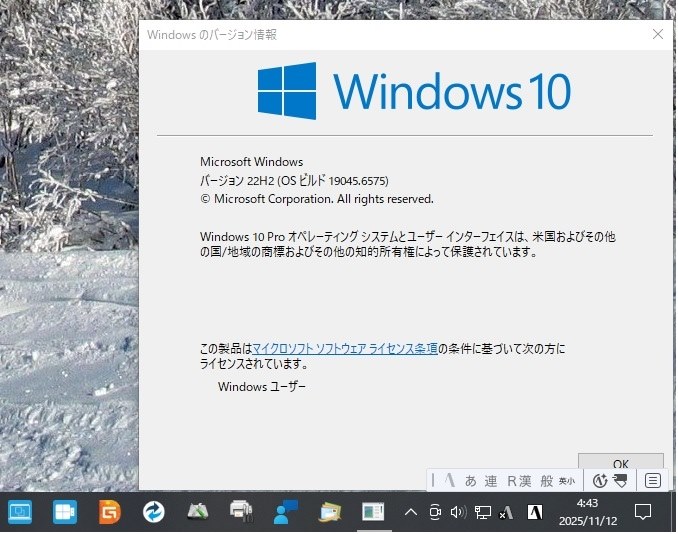
Task: Open the blue person feedback taskbar icon
Action: [x=285, y=512]
